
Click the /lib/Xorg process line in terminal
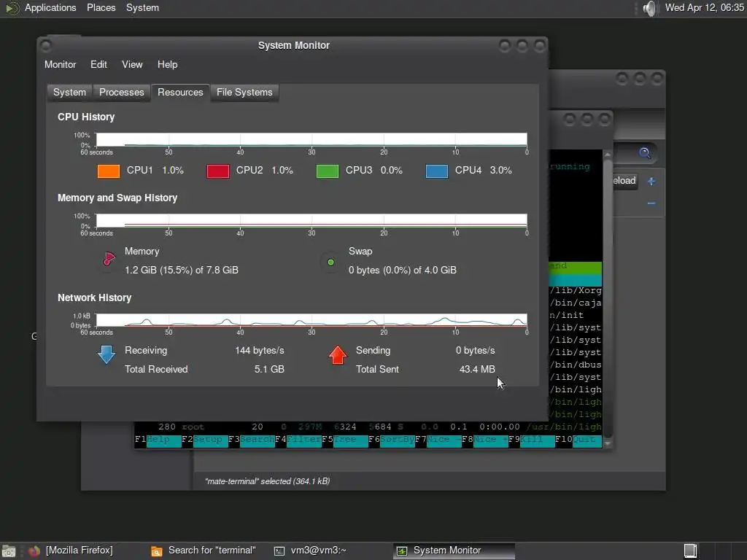576,290
